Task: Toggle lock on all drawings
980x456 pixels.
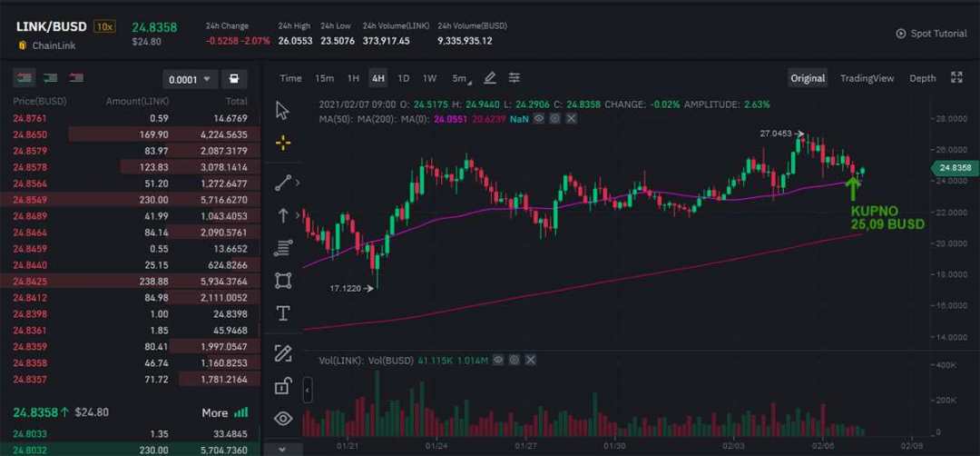Action: (x=282, y=386)
